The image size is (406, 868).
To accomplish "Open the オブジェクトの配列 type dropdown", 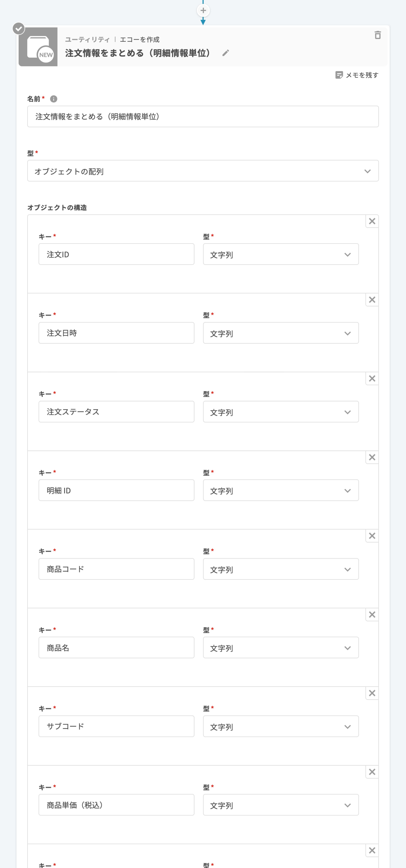I will (x=203, y=171).
